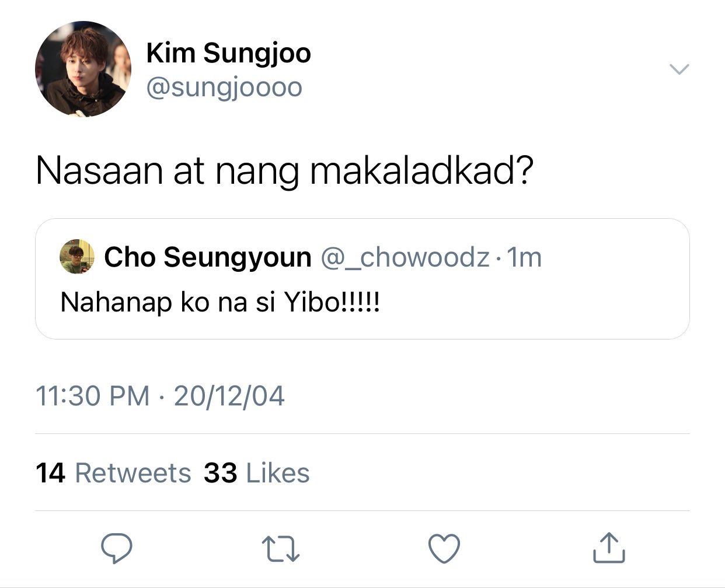The image size is (725, 588).
Task: Open quoted tweet "Nahanap ko na si Yibo!!!!!"
Action: click(362, 279)
